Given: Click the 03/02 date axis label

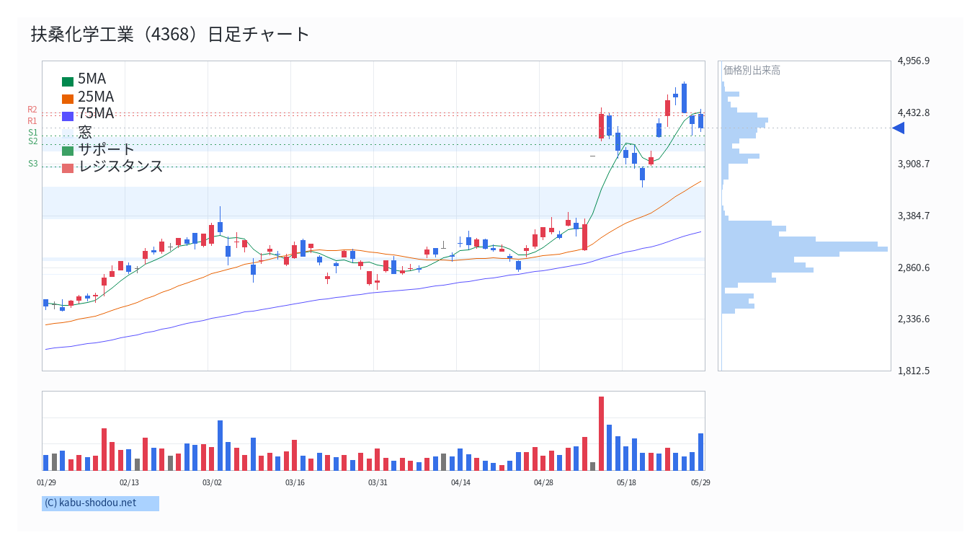Looking at the screenshot, I should [212, 482].
